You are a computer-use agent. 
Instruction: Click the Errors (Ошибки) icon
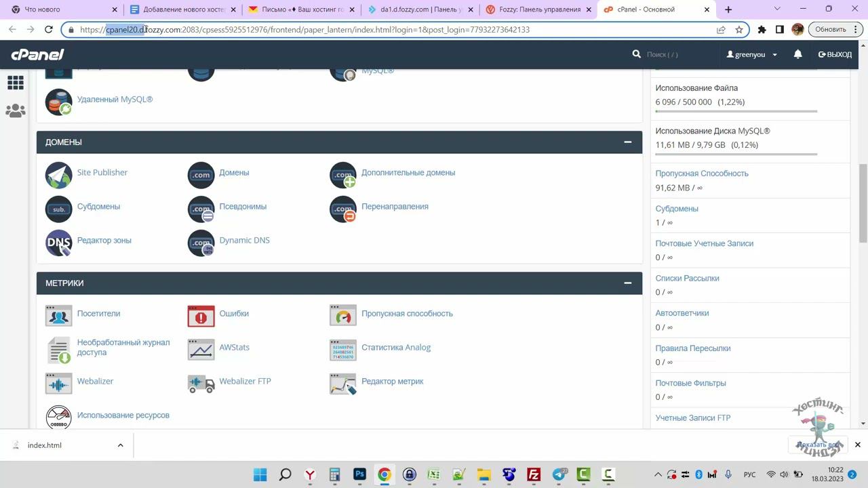pyautogui.click(x=201, y=315)
